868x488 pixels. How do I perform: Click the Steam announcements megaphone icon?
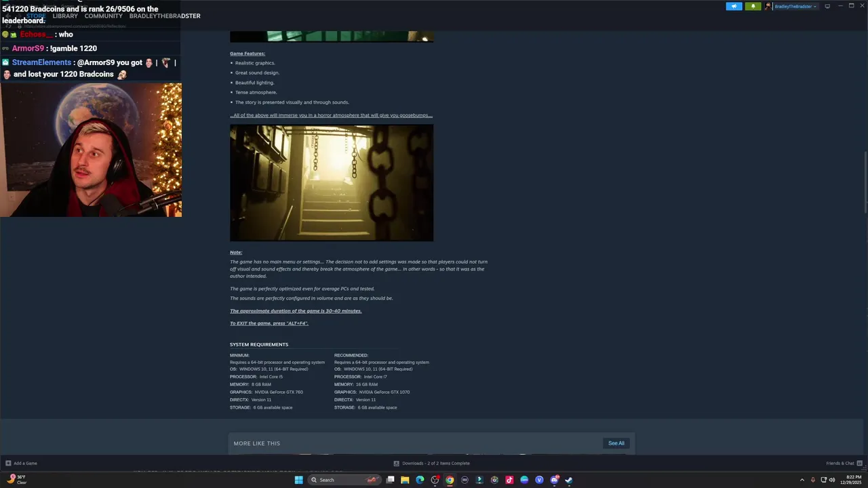coord(734,6)
